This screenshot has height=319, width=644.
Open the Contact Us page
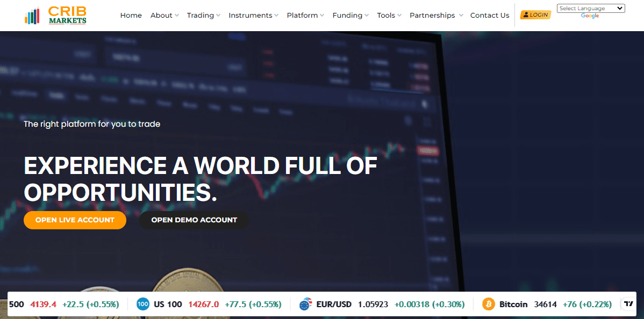[490, 15]
